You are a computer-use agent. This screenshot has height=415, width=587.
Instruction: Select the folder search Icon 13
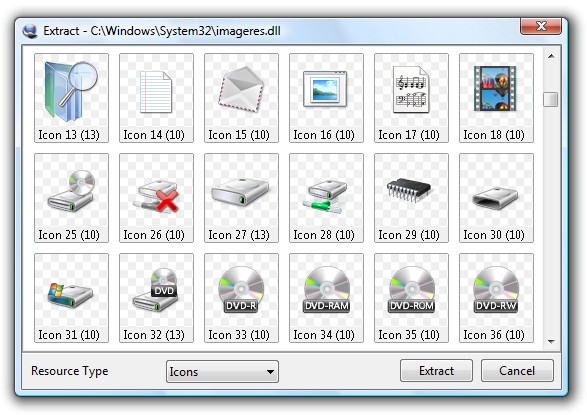coord(72,98)
